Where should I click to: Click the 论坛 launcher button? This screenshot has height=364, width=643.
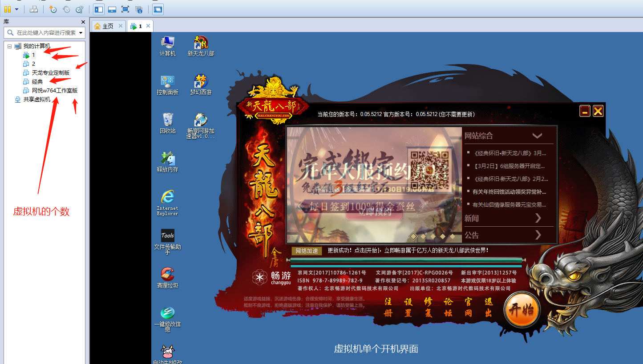coord(448,307)
